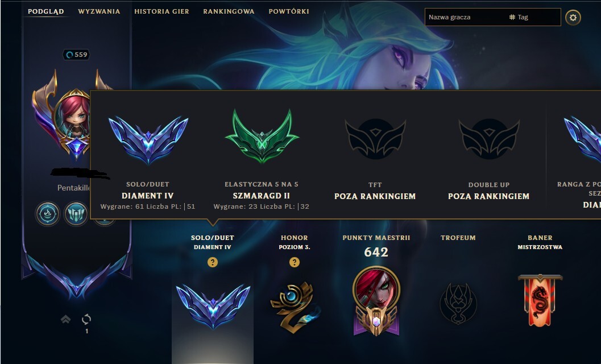
Task: Open the Powtórki tab
Action: (289, 11)
